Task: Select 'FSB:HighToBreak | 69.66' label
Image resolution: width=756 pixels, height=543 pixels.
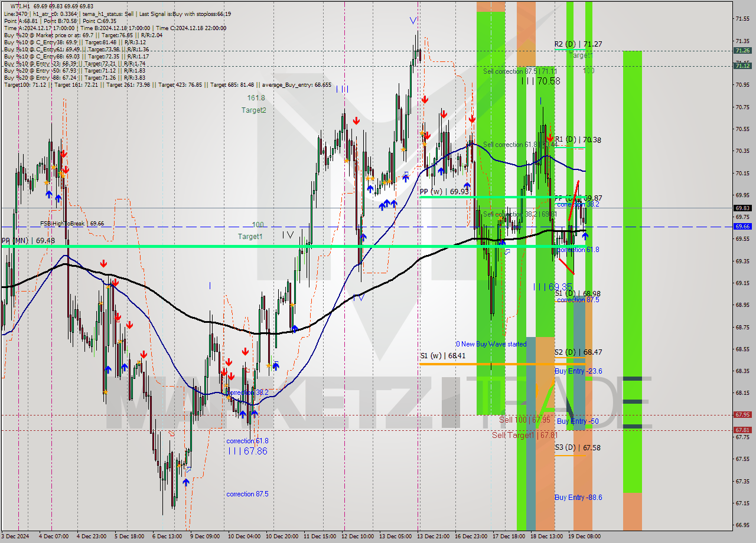Action: (72, 224)
